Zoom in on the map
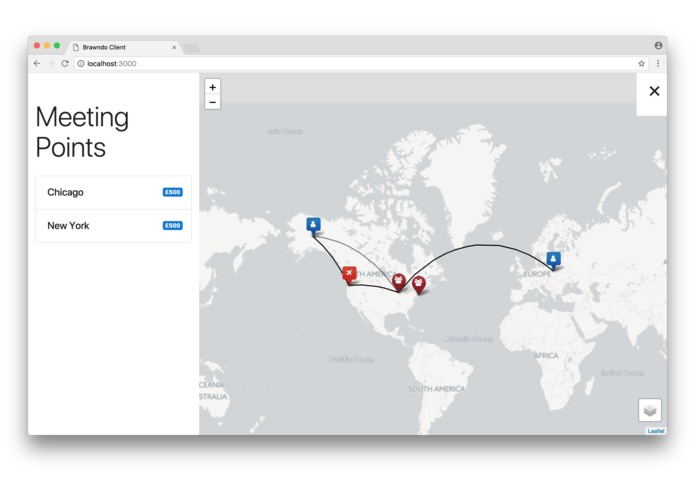Screen dimensions: 695x494 coord(213,87)
